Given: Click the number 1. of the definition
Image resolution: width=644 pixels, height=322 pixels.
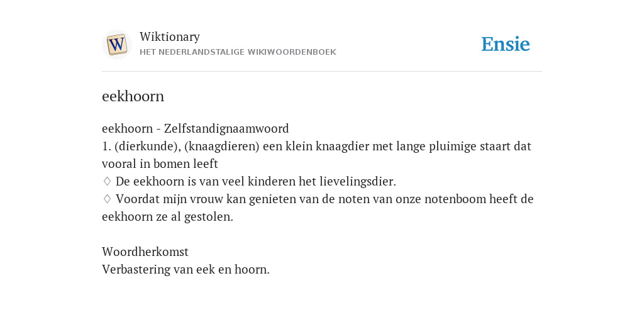Looking at the screenshot, I should [x=107, y=147].
